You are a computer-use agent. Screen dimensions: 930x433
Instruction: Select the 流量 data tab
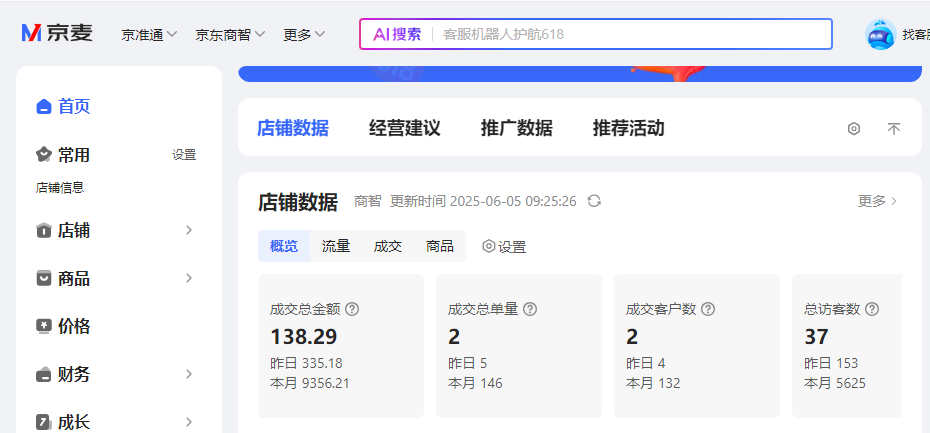coord(336,246)
